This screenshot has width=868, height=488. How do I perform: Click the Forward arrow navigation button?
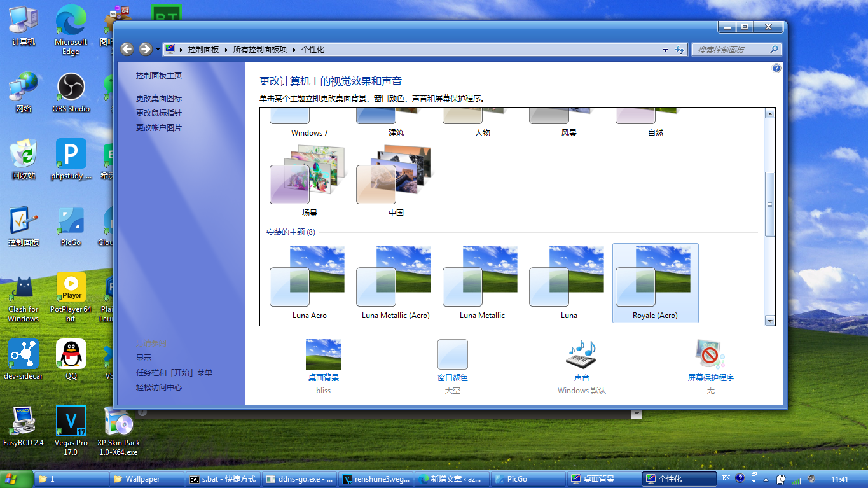tap(145, 49)
